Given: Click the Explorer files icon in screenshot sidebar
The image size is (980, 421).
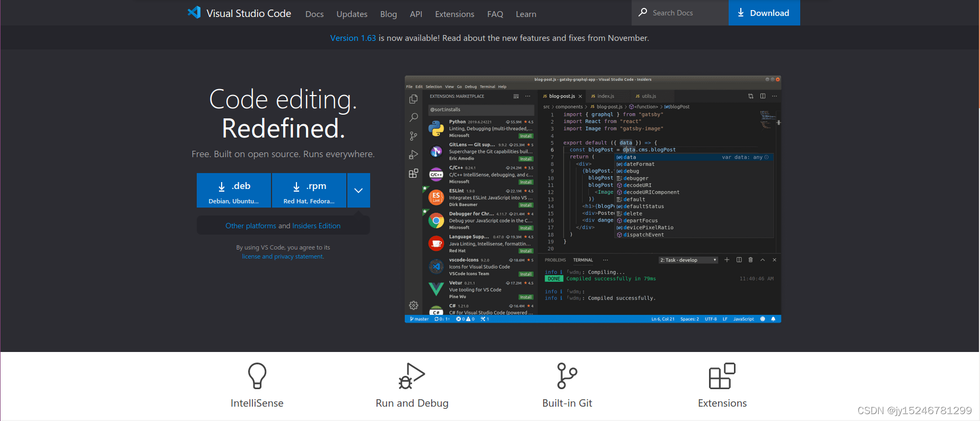Looking at the screenshot, I should (x=414, y=99).
